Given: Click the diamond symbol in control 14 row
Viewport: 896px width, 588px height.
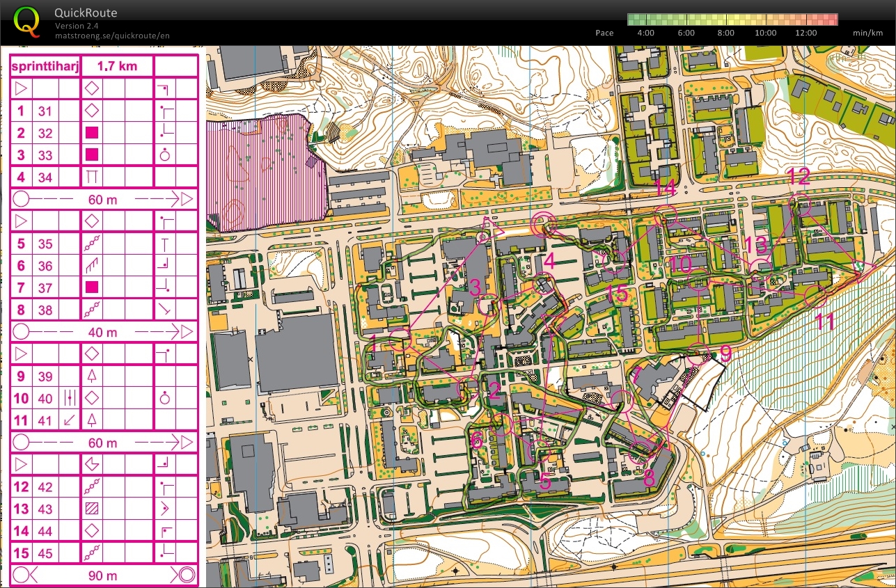Looking at the screenshot, I should pyautogui.click(x=92, y=531).
